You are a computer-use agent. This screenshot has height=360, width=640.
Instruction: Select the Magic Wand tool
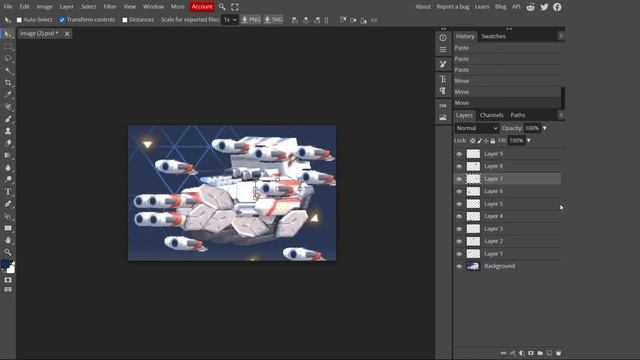point(8,71)
